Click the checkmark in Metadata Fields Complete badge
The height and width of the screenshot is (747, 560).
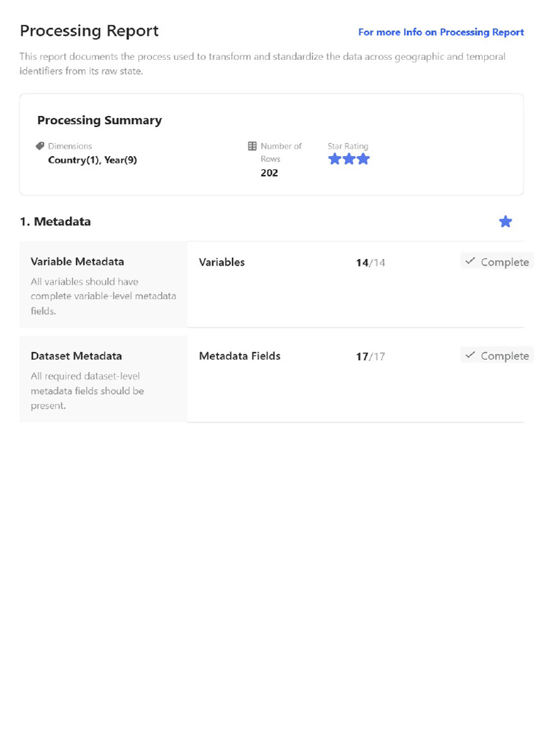point(470,355)
